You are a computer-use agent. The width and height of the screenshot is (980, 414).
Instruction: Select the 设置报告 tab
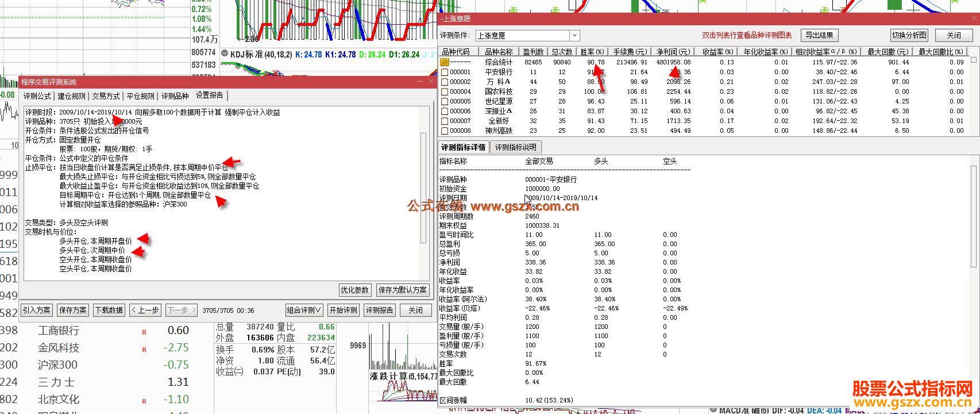(210, 95)
